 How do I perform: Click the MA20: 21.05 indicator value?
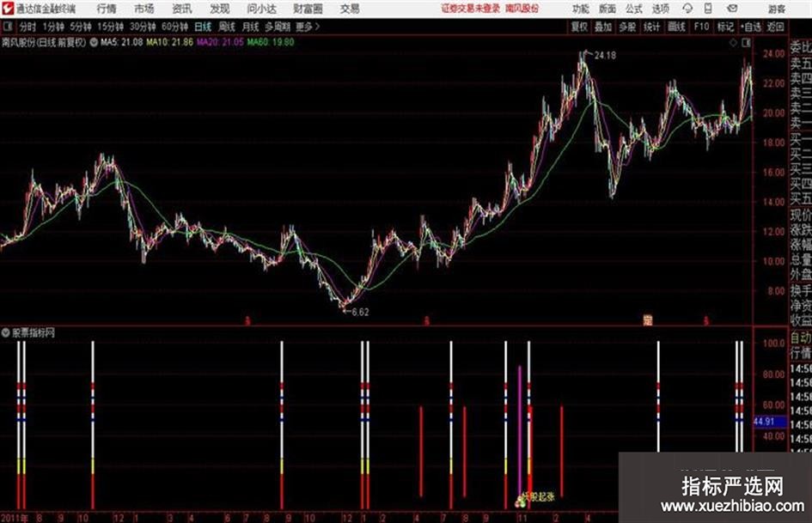click(220, 42)
